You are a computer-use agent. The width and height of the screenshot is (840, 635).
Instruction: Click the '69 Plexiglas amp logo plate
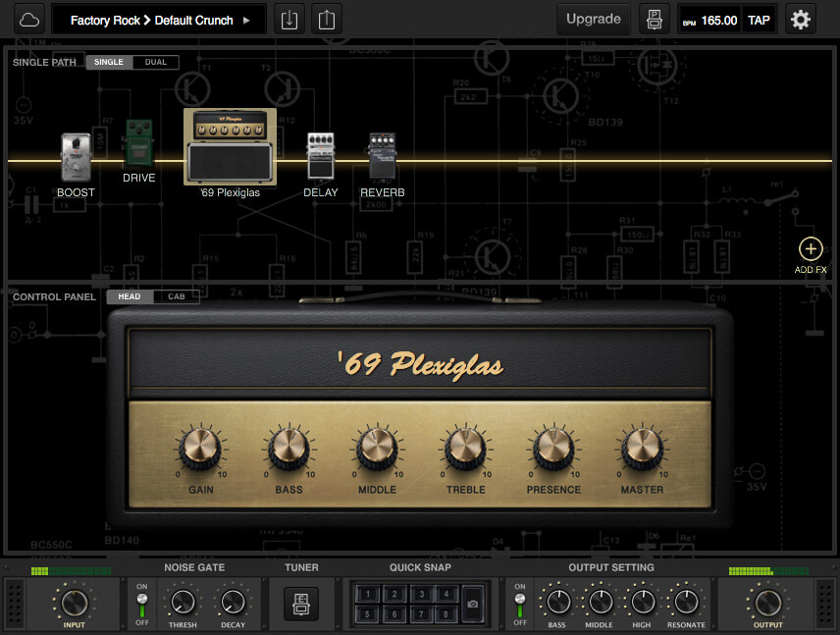[x=420, y=364]
